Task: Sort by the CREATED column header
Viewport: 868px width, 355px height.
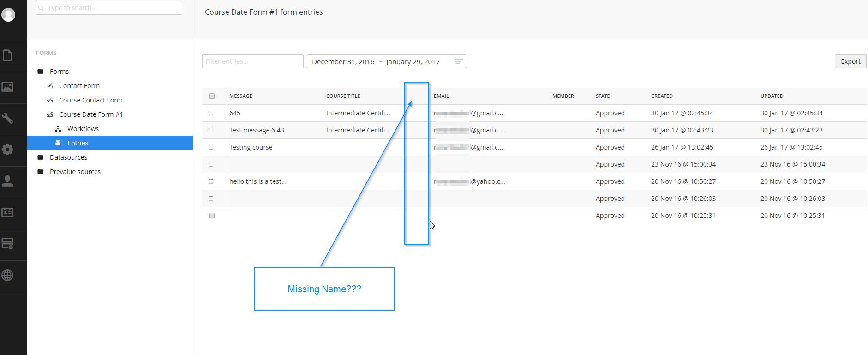Action: 662,96
